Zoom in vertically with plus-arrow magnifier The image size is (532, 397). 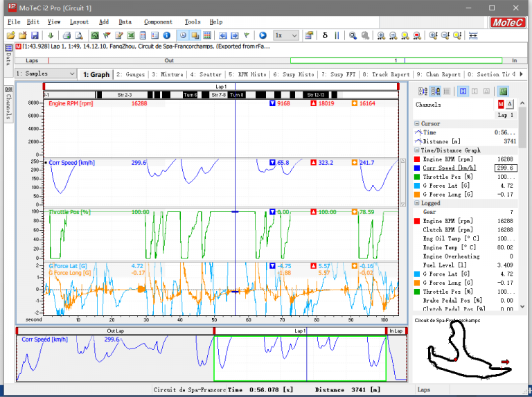[x=433, y=35]
